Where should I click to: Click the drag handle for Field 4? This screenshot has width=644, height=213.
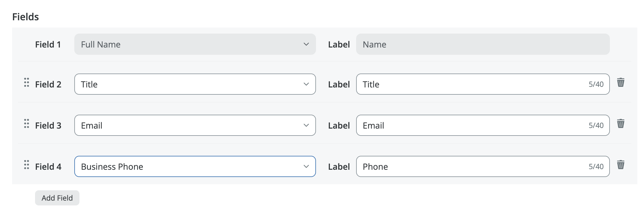27,165
